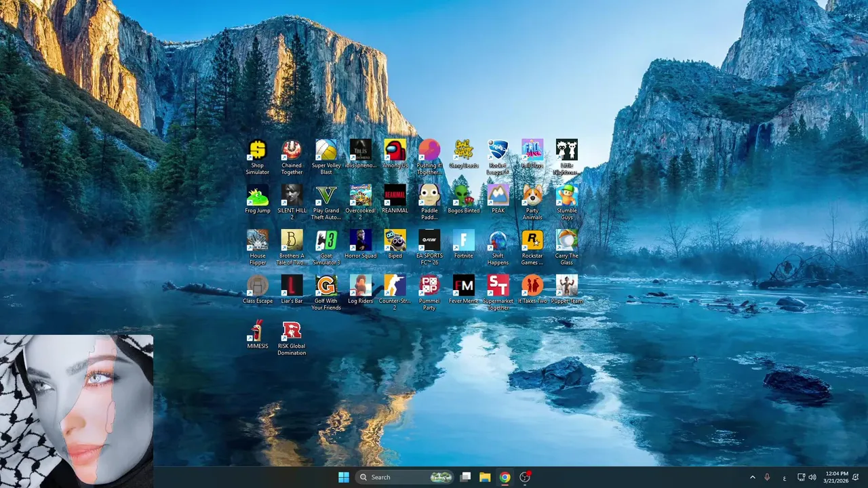Open the Bogos Binted alien icon
The image size is (868, 488).
point(463,199)
